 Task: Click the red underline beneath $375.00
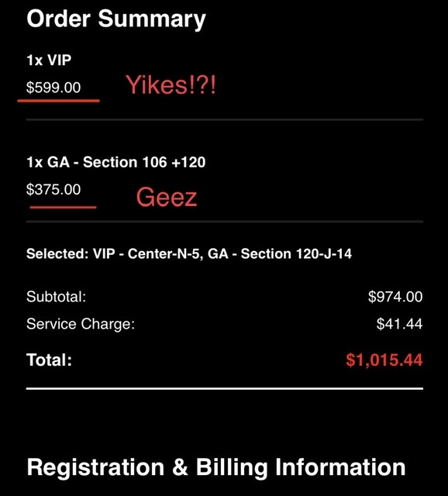63,207
